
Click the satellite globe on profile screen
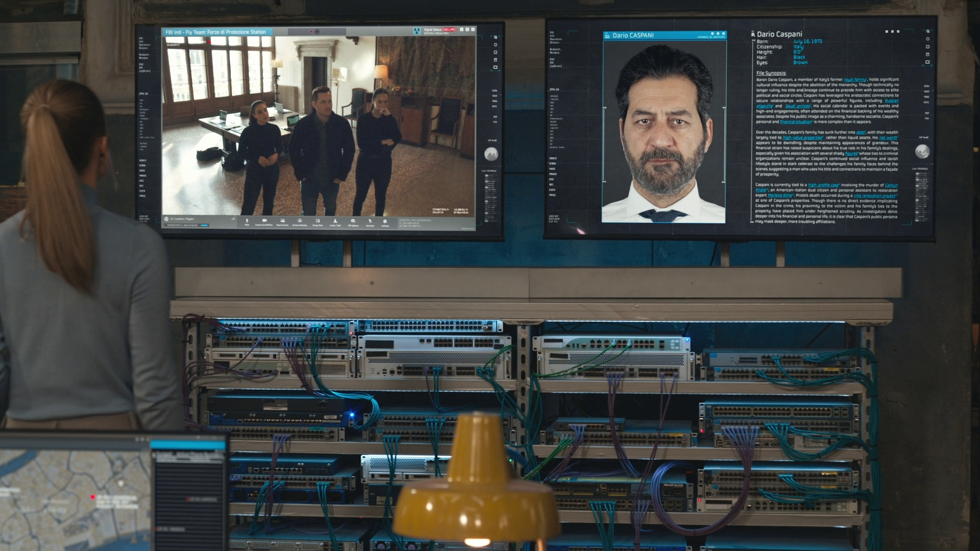(922, 151)
